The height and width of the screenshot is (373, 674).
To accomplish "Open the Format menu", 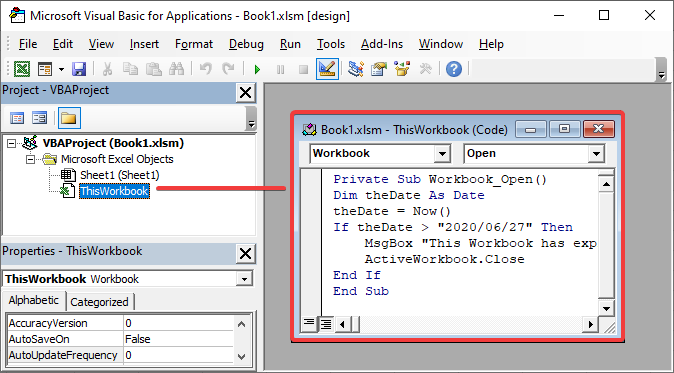I will (194, 44).
